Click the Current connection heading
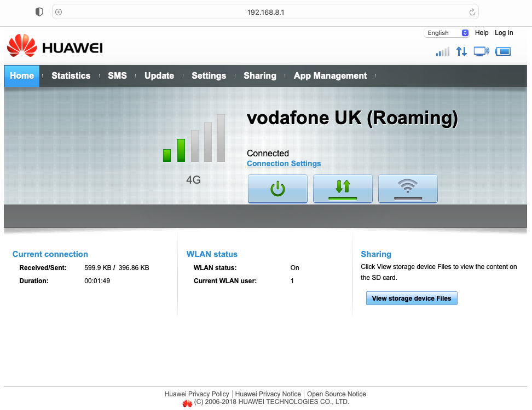Image resolution: width=532 pixels, height=410 pixels. pos(50,254)
